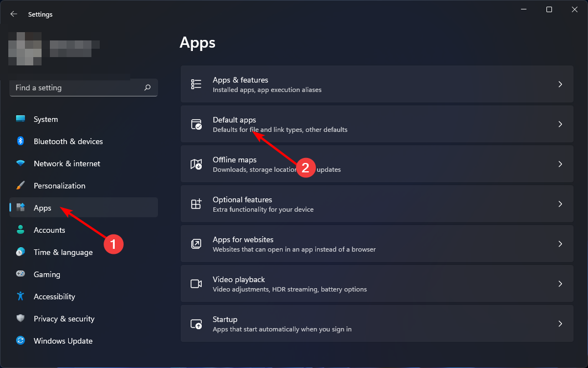Click the back arrow in Settings

coord(14,14)
